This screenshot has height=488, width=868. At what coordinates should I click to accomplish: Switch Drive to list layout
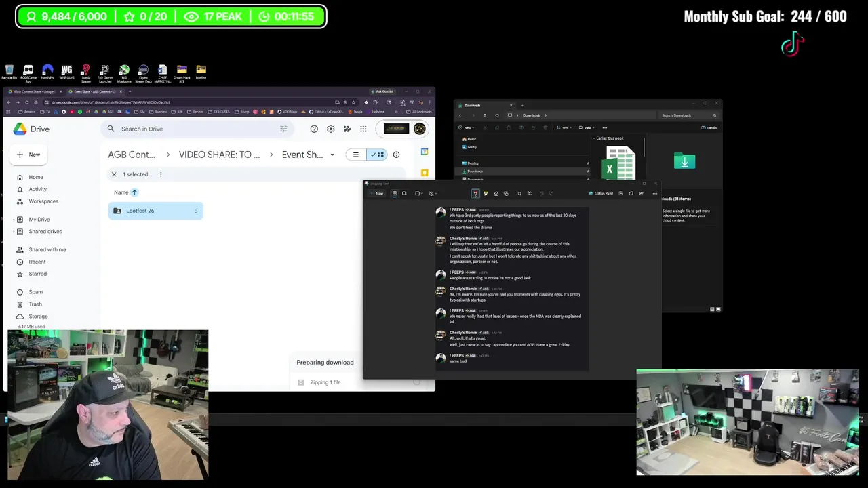[x=355, y=155]
